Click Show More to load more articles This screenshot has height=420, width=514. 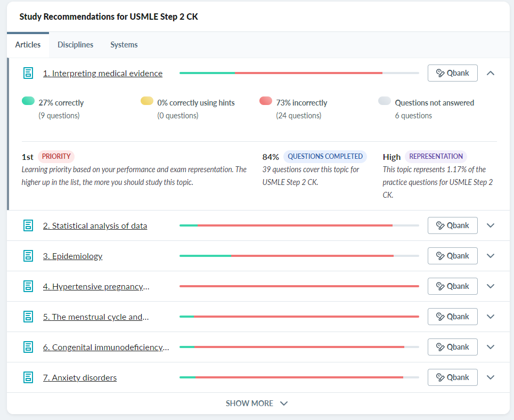pyautogui.click(x=257, y=403)
